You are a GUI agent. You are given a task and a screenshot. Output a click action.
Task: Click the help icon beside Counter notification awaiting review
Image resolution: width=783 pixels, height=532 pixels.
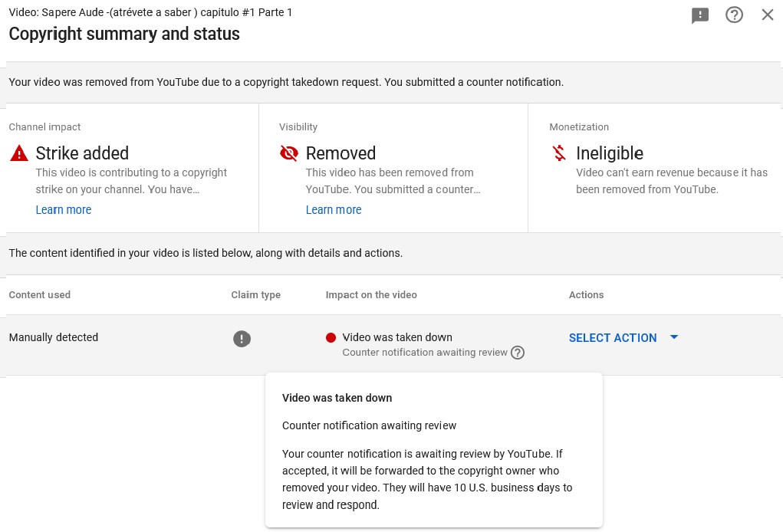coord(518,353)
